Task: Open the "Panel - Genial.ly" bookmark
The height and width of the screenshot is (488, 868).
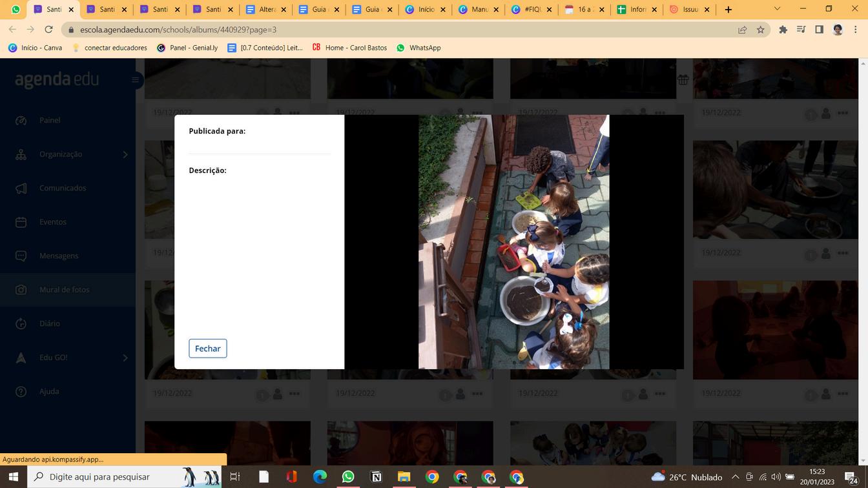Action: point(187,48)
